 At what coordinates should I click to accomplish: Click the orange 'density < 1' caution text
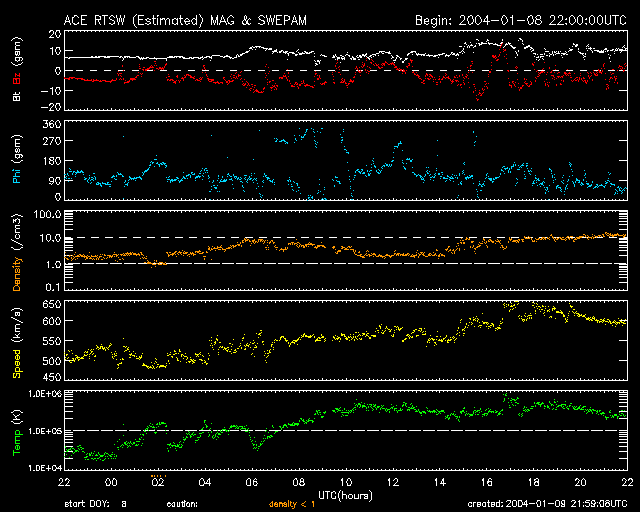292,504
